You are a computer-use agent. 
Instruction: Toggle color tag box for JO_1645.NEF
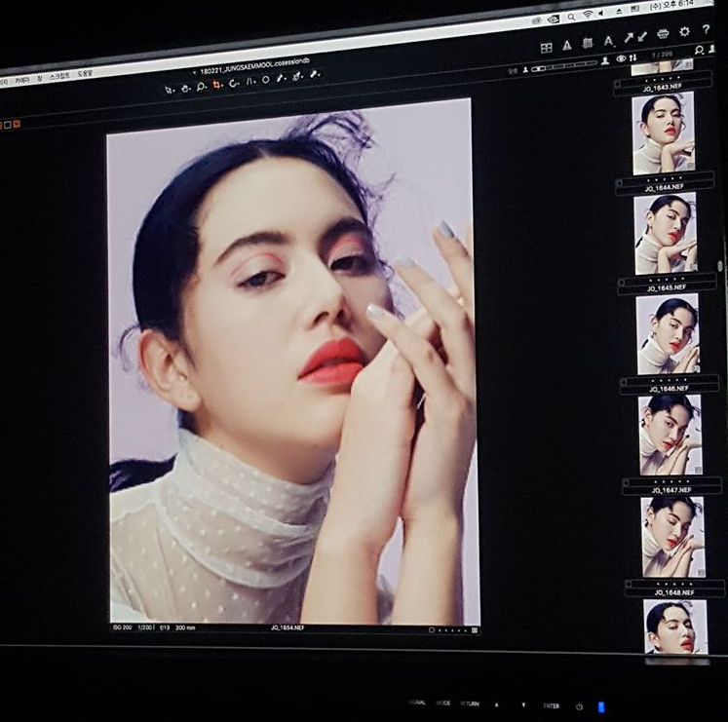click(622, 283)
